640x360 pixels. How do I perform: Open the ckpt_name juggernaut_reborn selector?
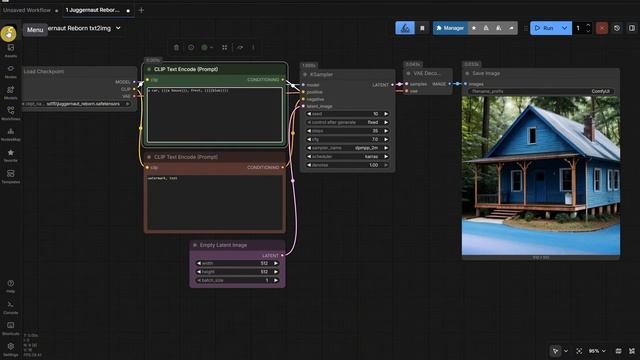click(x=77, y=104)
